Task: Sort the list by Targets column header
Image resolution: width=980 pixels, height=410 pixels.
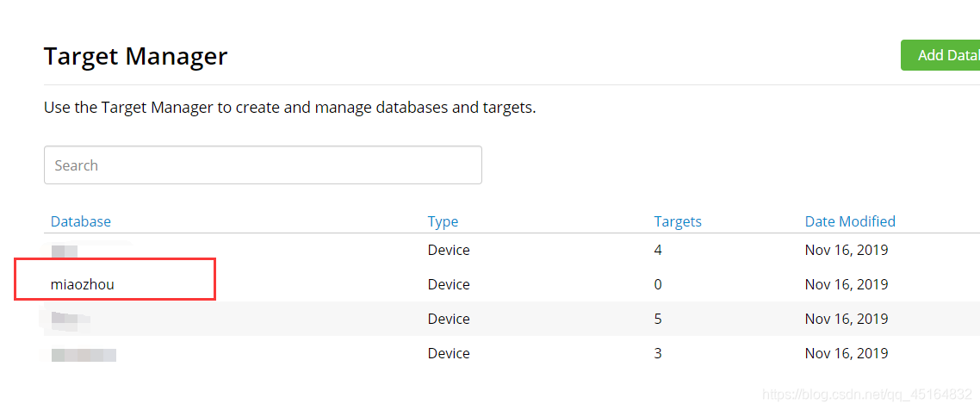Action: coord(678,221)
